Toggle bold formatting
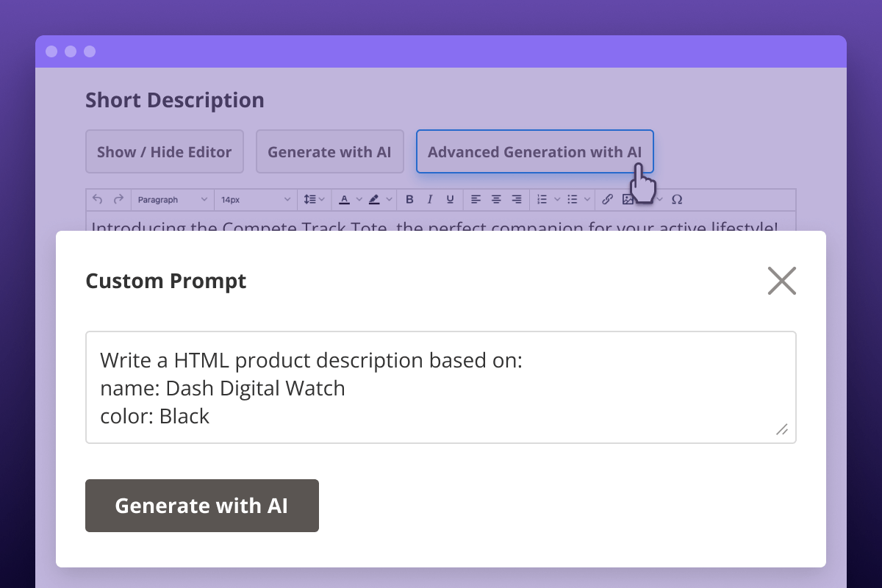 (x=409, y=199)
